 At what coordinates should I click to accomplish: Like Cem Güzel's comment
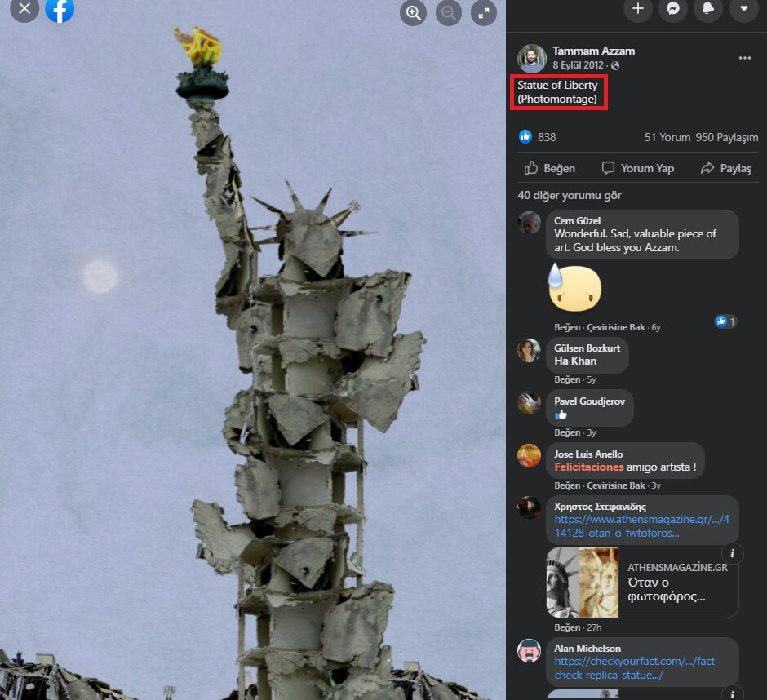tap(566, 327)
